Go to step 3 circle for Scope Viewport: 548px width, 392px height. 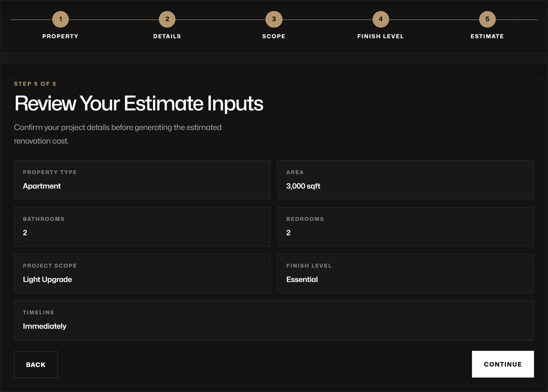tap(274, 19)
